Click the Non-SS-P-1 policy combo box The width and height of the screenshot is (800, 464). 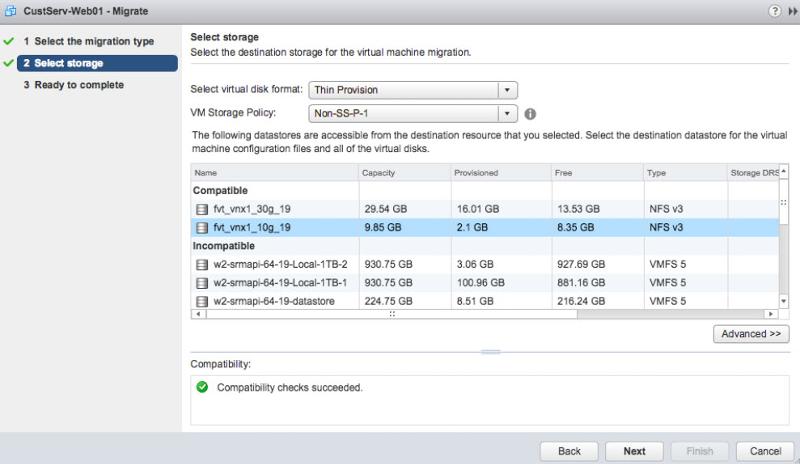(413, 113)
